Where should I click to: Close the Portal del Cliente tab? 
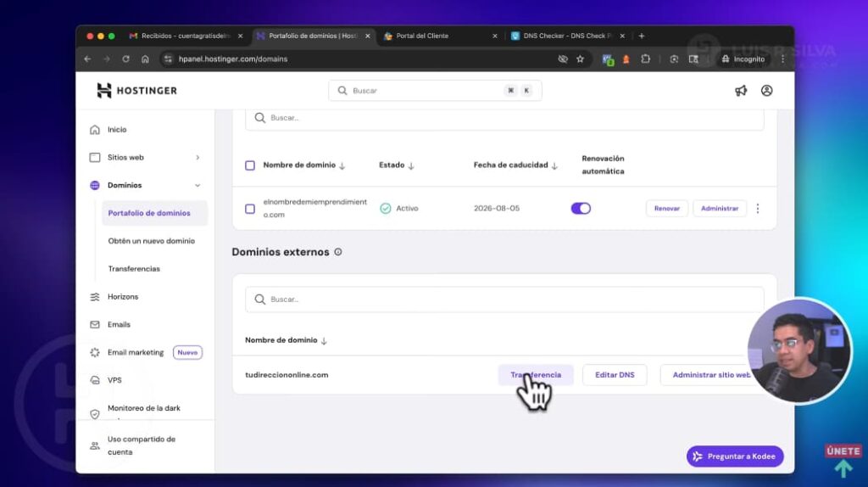pos(494,36)
